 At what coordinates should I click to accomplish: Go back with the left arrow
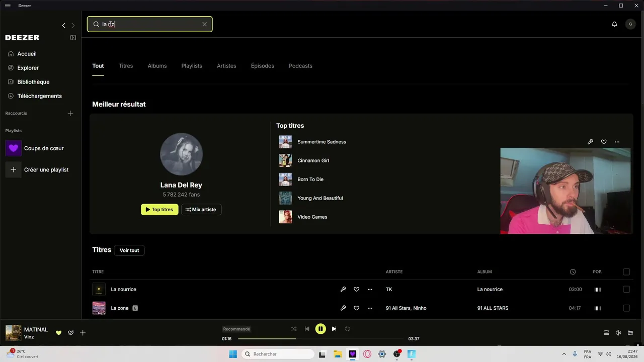pos(64,25)
